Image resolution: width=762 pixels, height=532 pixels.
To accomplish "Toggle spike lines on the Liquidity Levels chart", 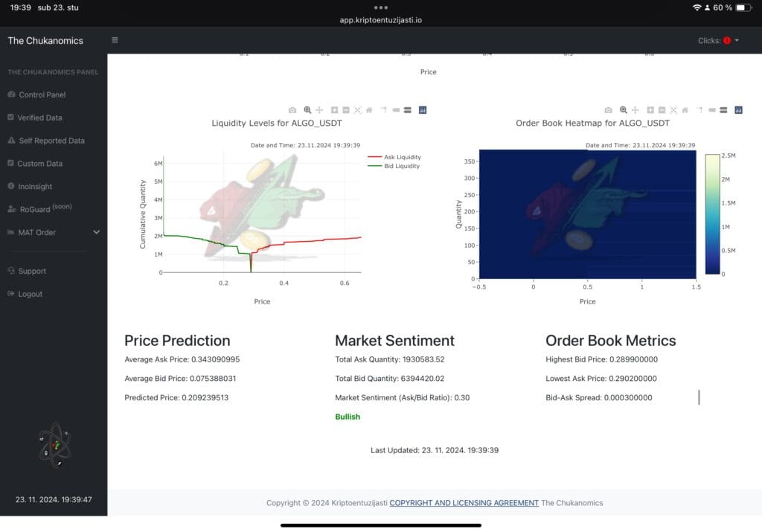I will [x=383, y=109].
